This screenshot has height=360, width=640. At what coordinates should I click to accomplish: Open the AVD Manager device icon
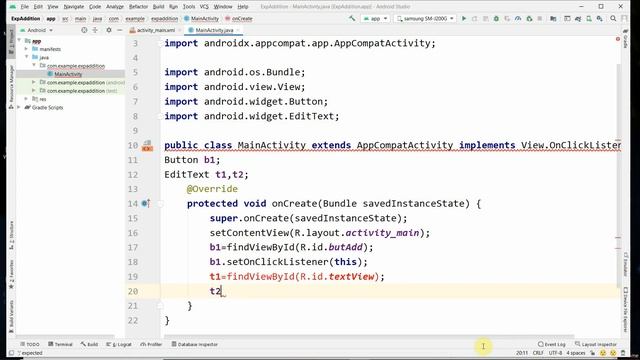coord(589,18)
